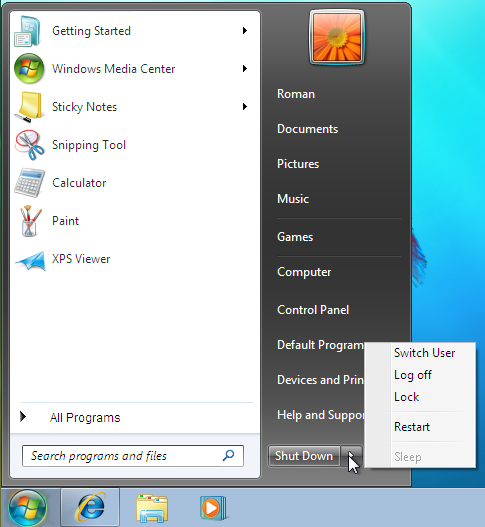Launch Paint via brushes cup icon
The image size is (485, 527).
click(x=30, y=221)
